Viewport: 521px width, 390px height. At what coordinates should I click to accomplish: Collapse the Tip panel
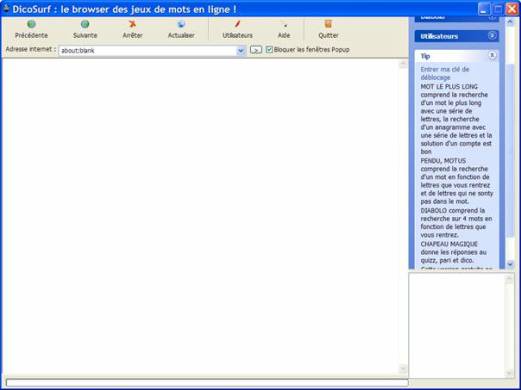492,55
